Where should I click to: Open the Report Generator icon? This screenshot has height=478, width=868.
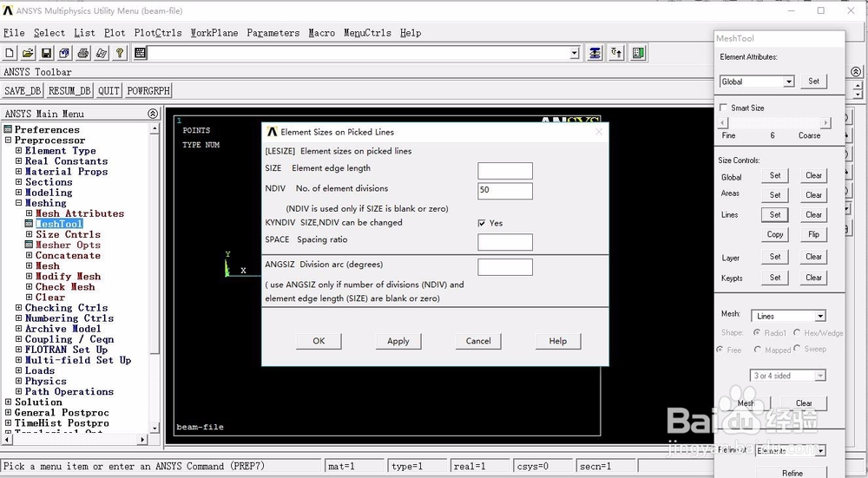tap(102, 53)
